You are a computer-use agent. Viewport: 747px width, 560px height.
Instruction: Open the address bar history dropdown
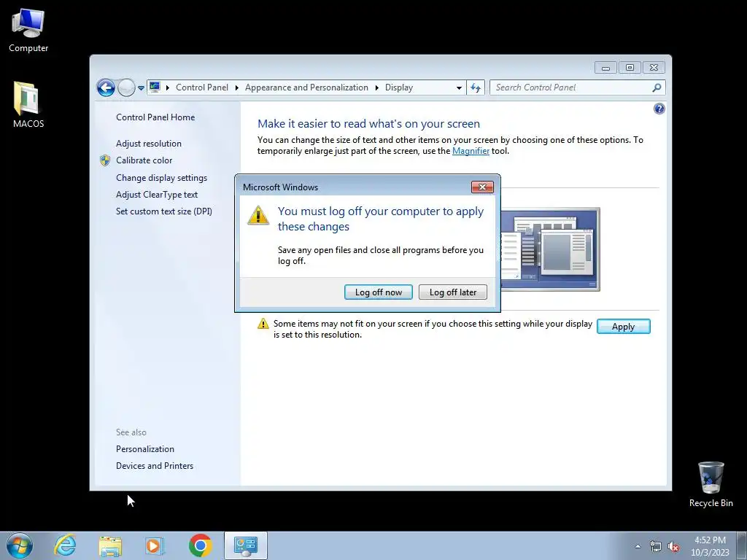click(x=459, y=87)
